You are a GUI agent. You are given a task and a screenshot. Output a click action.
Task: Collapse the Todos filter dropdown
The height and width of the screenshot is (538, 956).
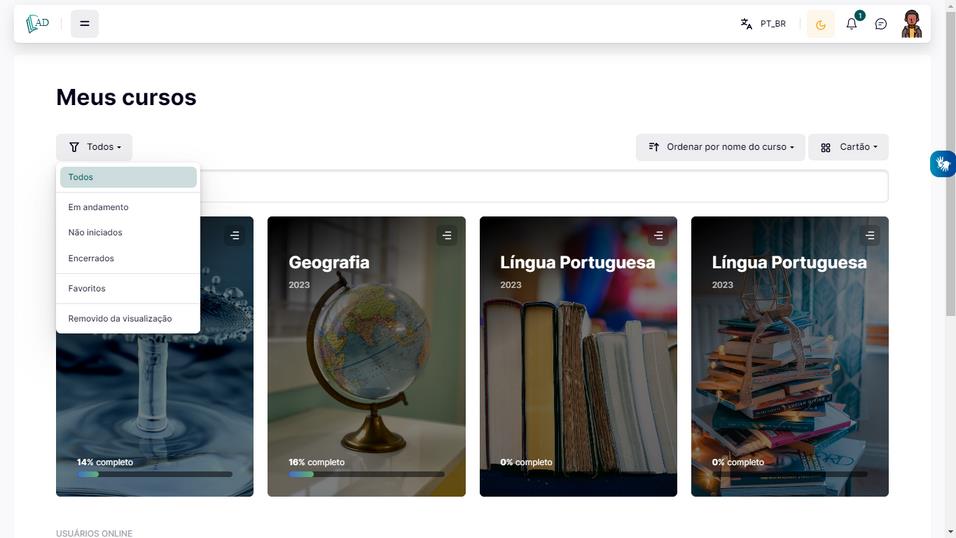[94, 147]
